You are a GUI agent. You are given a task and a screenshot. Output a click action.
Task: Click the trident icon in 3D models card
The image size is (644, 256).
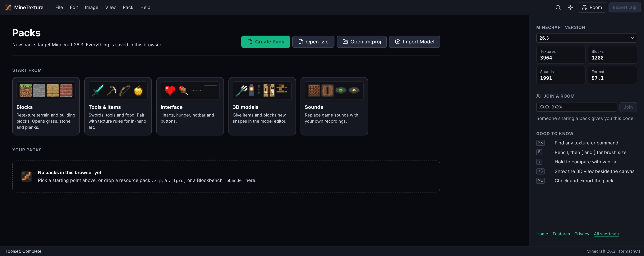(x=242, y=90)
